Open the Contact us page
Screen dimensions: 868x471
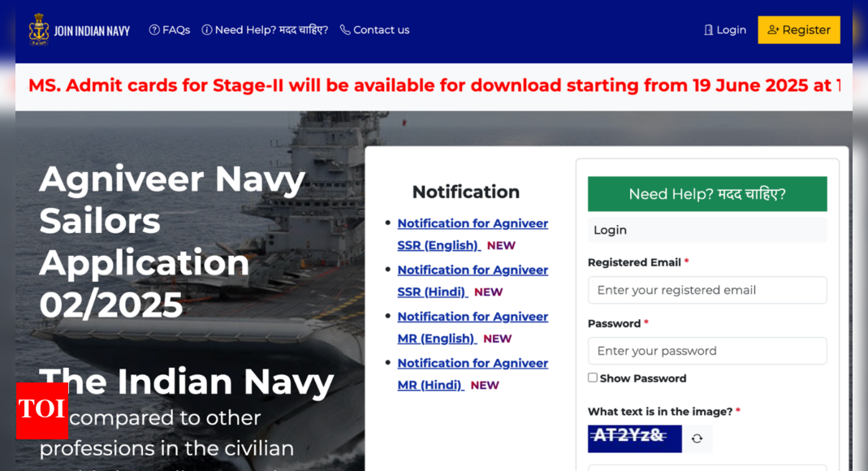(374, 30)
